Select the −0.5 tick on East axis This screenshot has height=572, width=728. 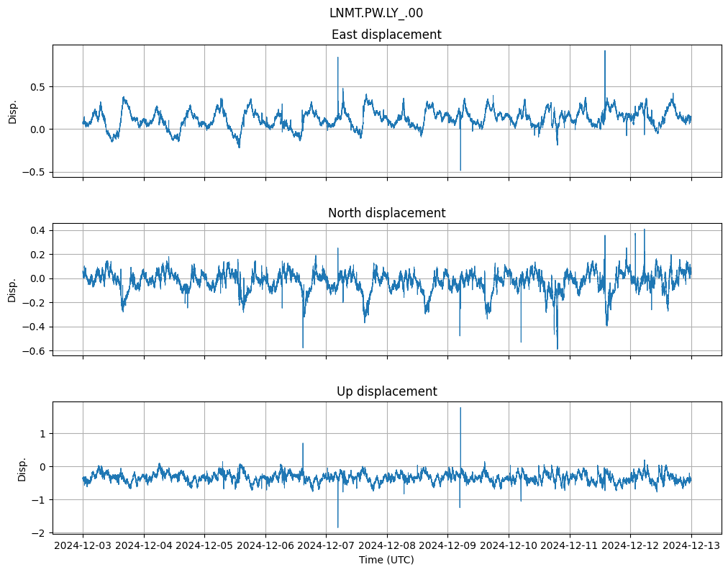tap(35, 172)
